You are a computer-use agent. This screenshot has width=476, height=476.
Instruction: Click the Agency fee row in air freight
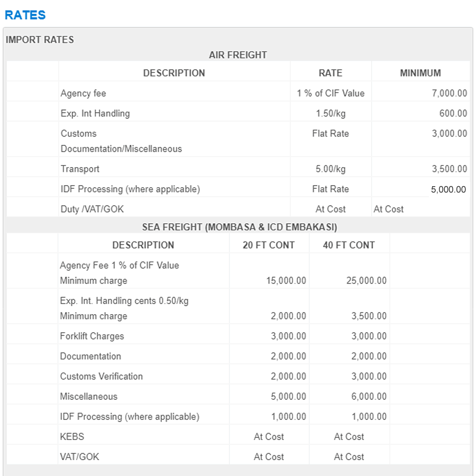click(x=83, y=94)
